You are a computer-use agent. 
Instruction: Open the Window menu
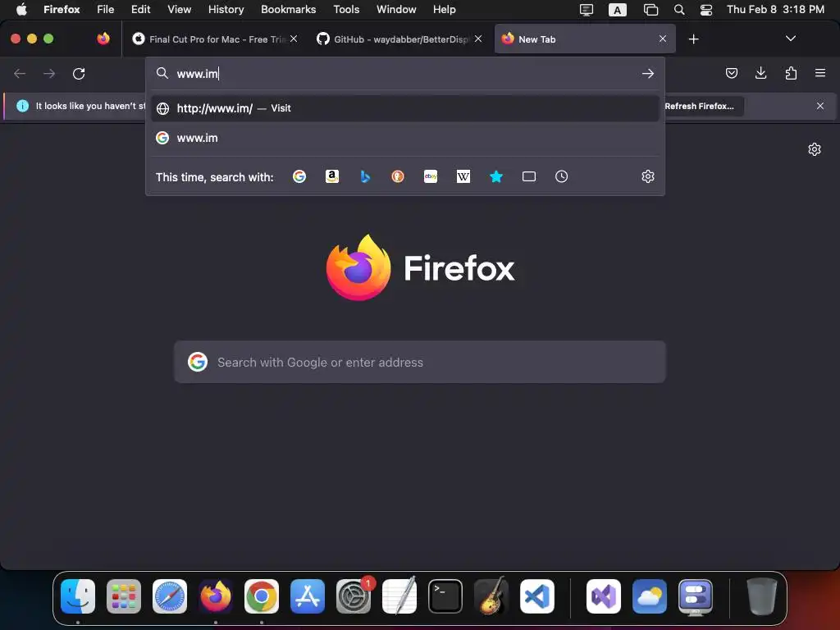tap(396, 9)
